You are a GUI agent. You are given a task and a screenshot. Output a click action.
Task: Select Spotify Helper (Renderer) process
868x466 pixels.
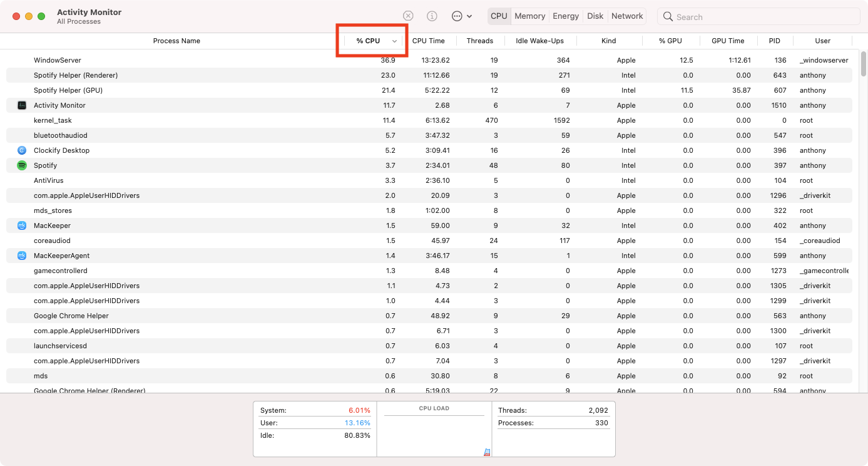click(x=429, y=75)
